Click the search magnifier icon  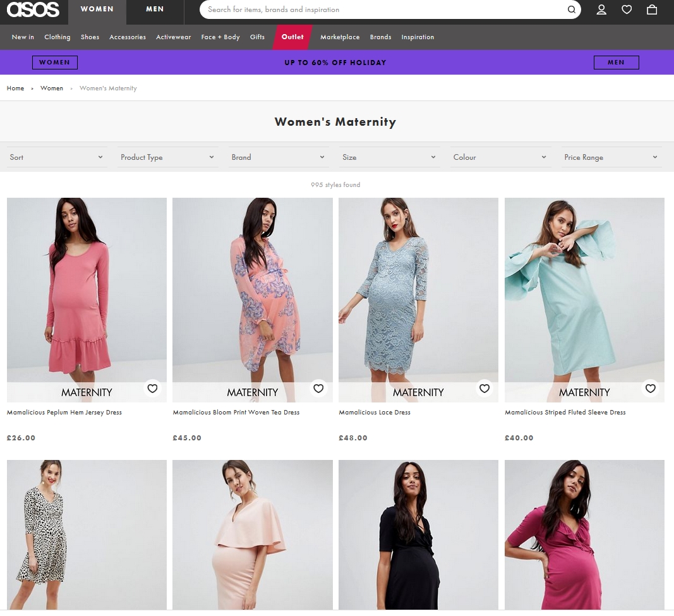[571, 9]
